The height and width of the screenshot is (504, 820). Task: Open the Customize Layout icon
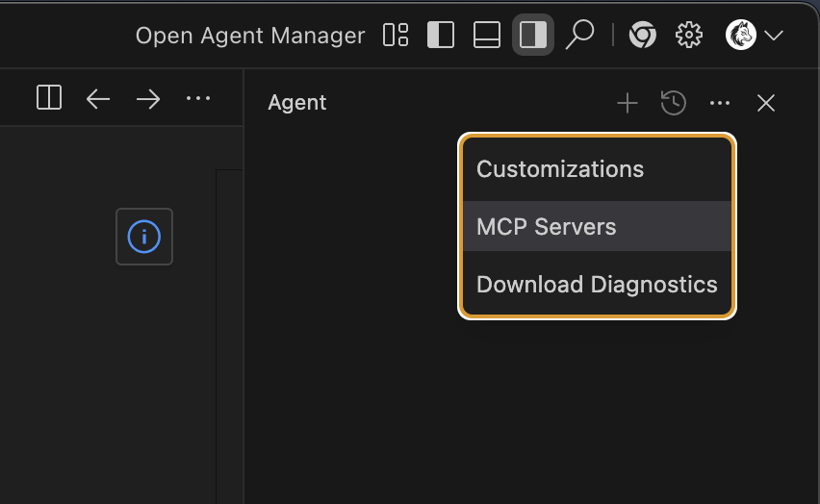[x=396, y=36]
